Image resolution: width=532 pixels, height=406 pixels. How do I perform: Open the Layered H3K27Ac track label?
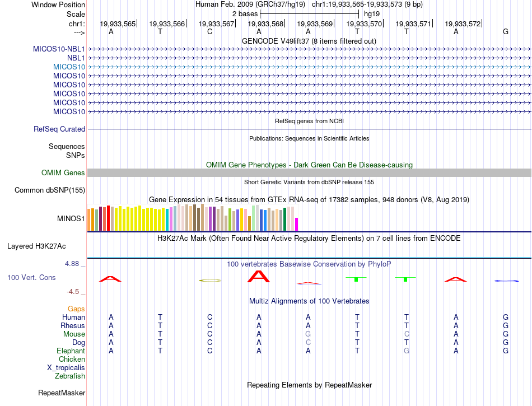click(x=36, y=246)
